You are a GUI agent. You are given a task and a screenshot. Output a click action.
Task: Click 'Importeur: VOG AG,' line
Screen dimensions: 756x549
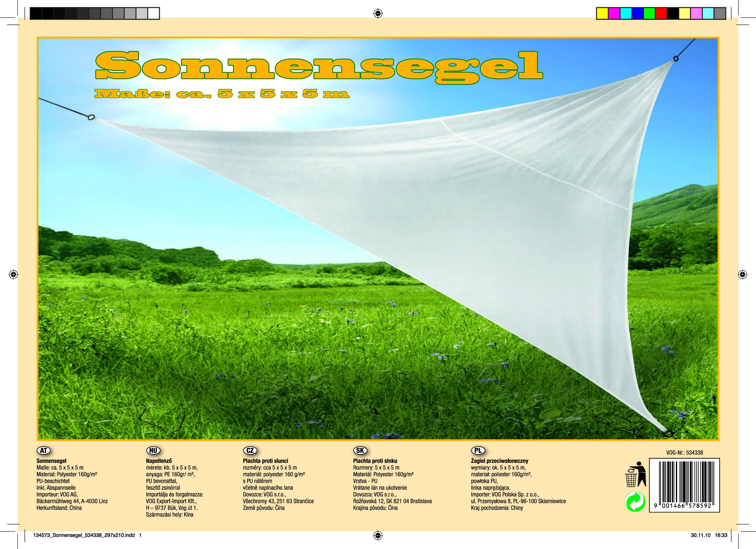tap(57, 494)
